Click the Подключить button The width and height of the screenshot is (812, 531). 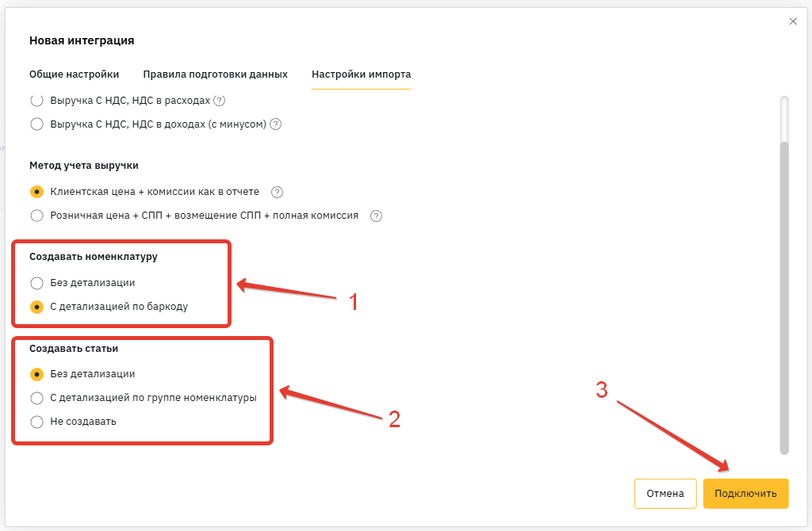point(745,494)
